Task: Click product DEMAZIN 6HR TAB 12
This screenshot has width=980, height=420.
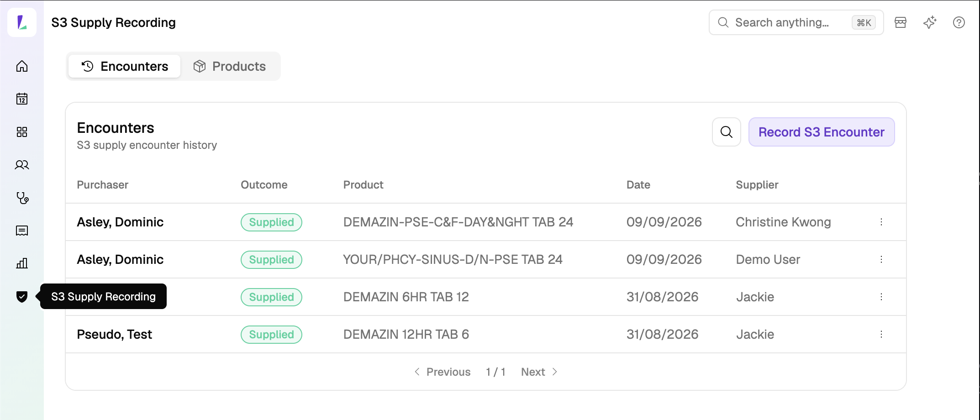Action: click(x=406, y=297)
